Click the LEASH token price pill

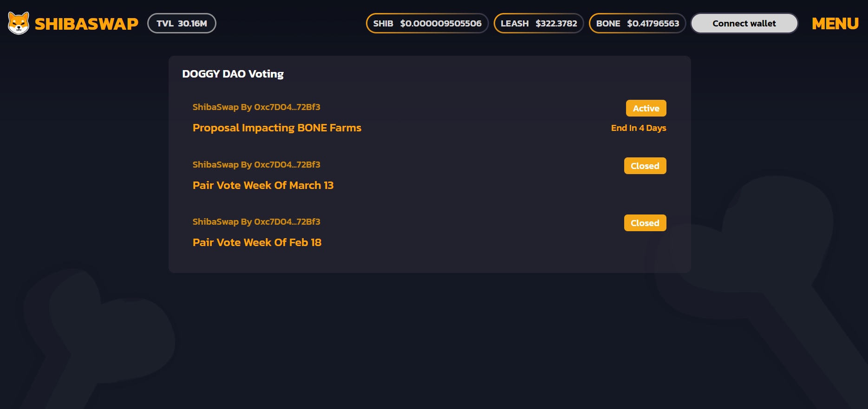click(538, 23)
